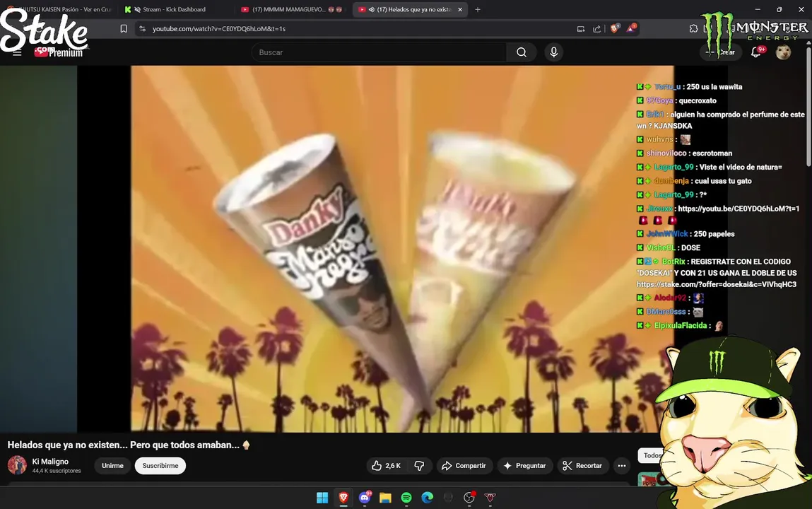812x509 pixels.
Task: Click username dumbenja in chat
Action: (671, 181)
